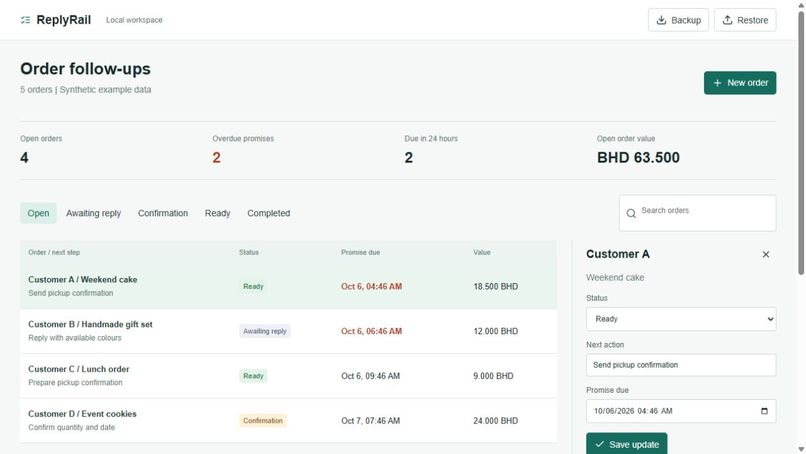Screen dimensions: 806x454
Task: Select Customer A / Weekend cake row
Action: [x=288, y=286]
